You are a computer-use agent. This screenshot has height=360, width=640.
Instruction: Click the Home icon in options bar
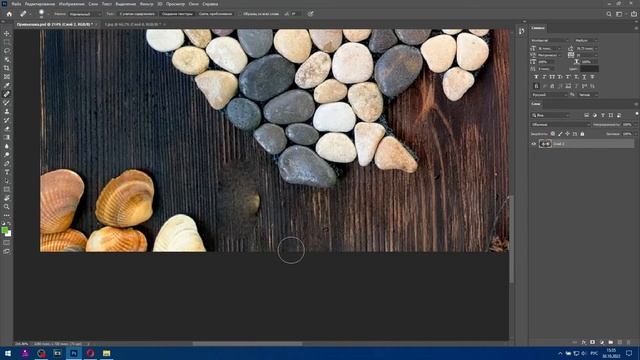pyautogui.click(x=9, y=14)
